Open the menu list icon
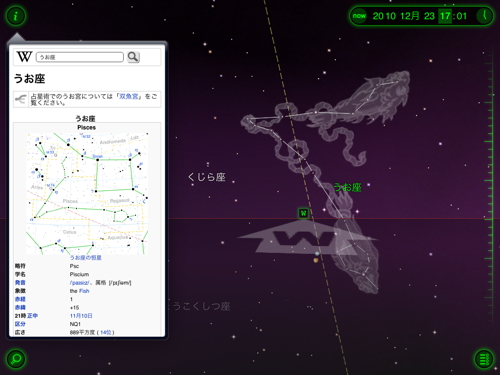The height and width of the screenshot is (375, 500). 484,359
